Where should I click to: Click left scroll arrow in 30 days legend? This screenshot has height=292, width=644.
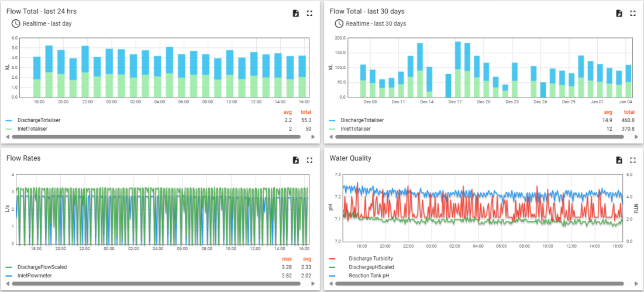point(330,137)
